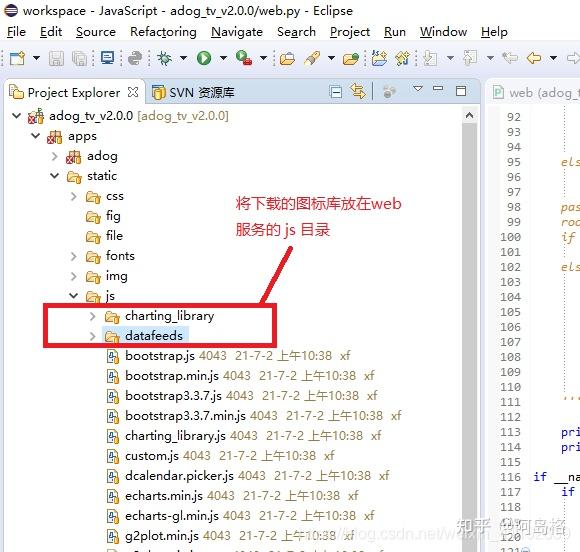Click the Open folder toolbar icon
Viewport: 580px width, 552px height.
tap(287, 58)
